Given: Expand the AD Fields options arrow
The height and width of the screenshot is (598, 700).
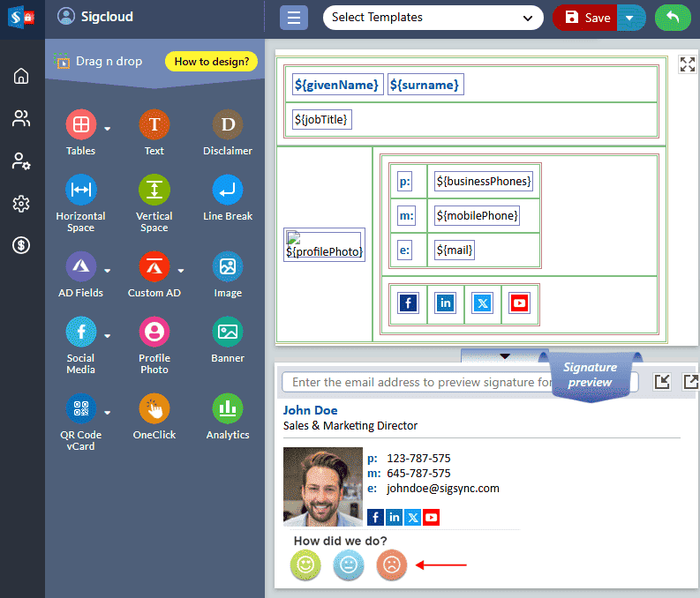Looking at the screenshot, I should (108, 271).
